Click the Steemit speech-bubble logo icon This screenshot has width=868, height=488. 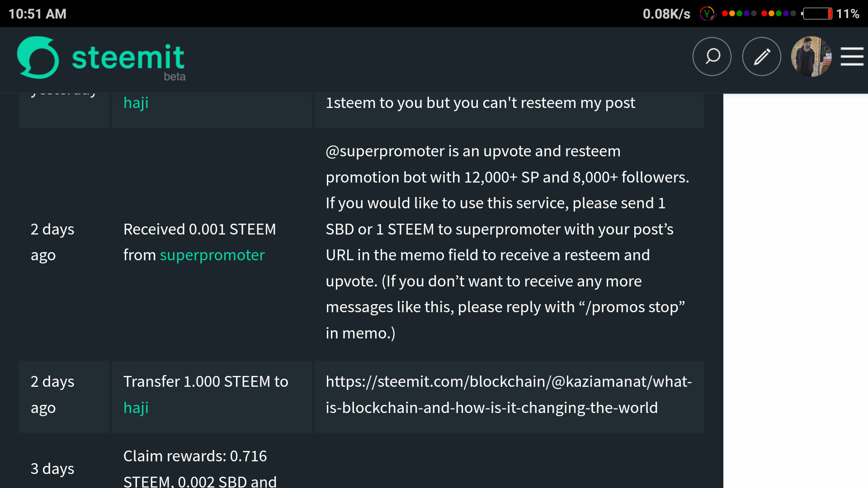[38, 57]
